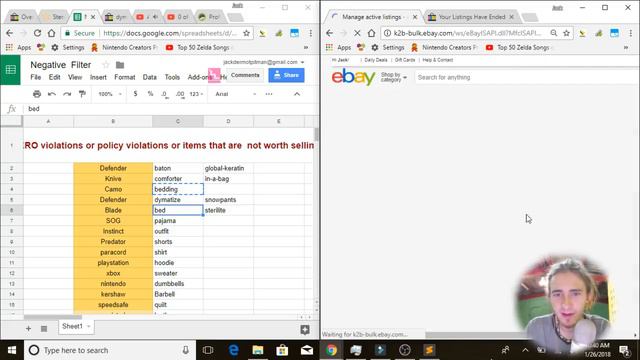The image size is (640, 360).
Task: Reload the Google Sheets browser page
Action: pos(37,33)
